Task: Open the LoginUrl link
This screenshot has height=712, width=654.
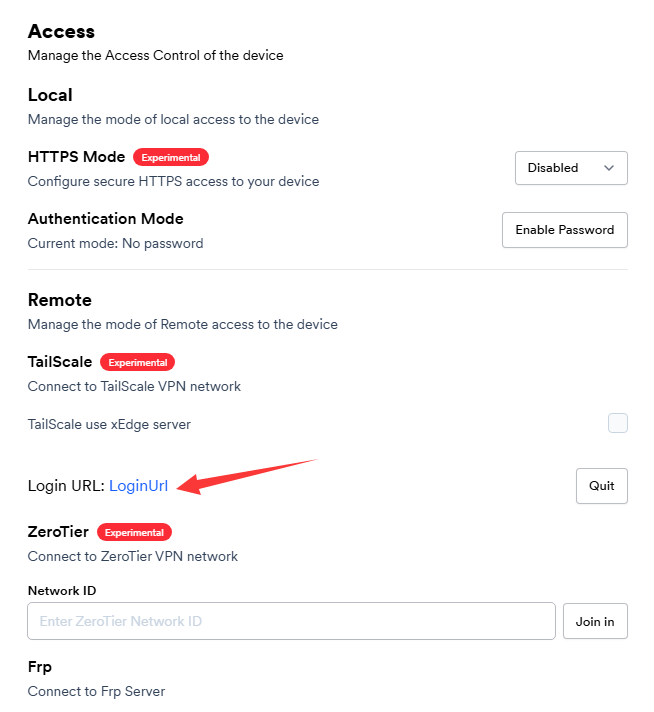Action: click(x=138, y=486)
